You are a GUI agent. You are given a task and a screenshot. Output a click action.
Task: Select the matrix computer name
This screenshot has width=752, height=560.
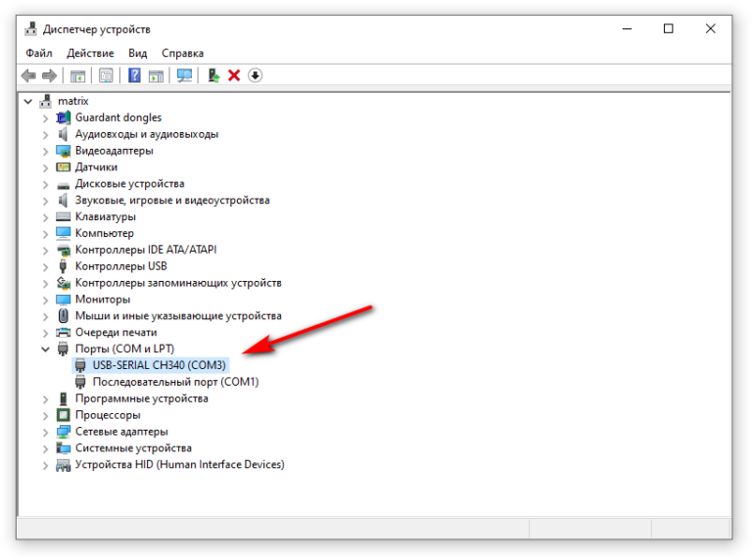(x=72, y=101)
